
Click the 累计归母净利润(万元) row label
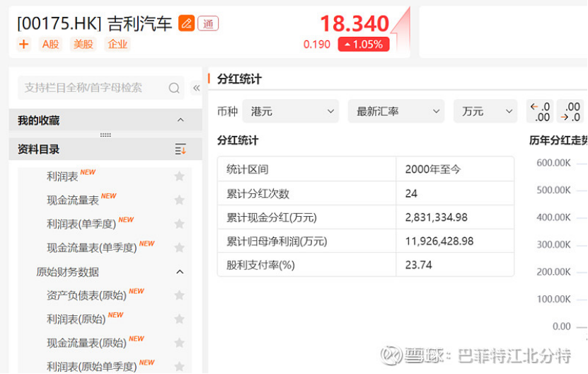coord(277,241)
